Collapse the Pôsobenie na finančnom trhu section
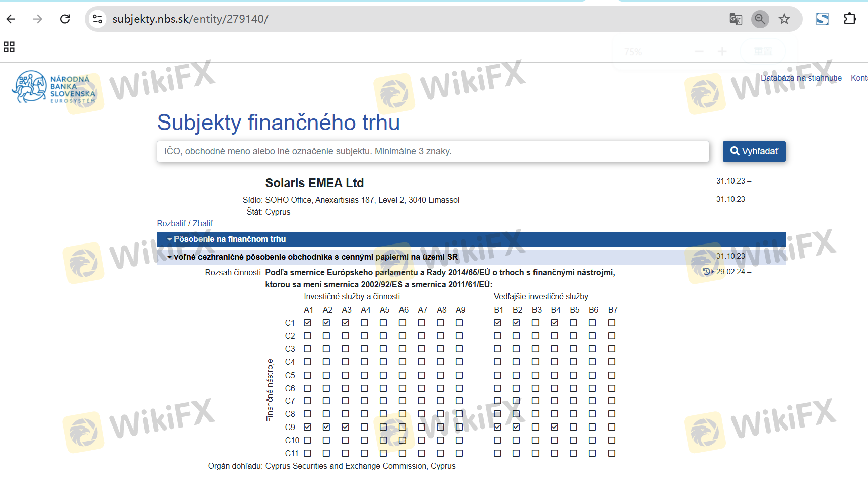 tap(229, 239)
